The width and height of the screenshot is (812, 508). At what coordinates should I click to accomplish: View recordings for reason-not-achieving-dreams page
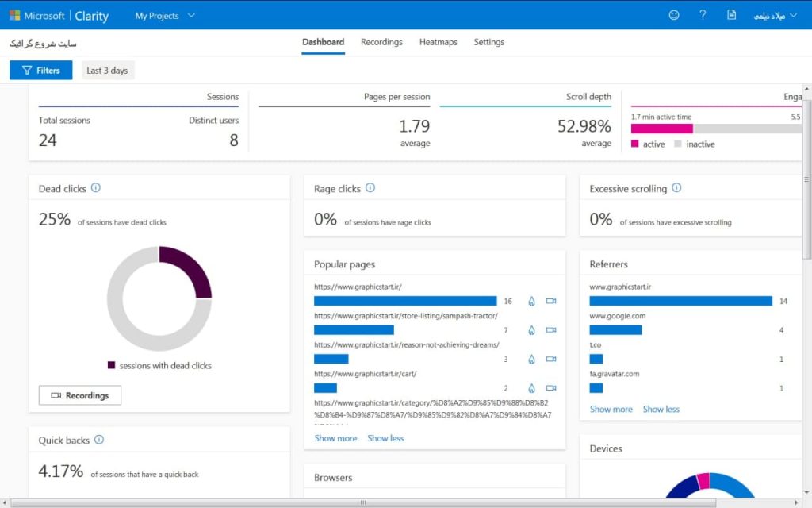[551, 360]
